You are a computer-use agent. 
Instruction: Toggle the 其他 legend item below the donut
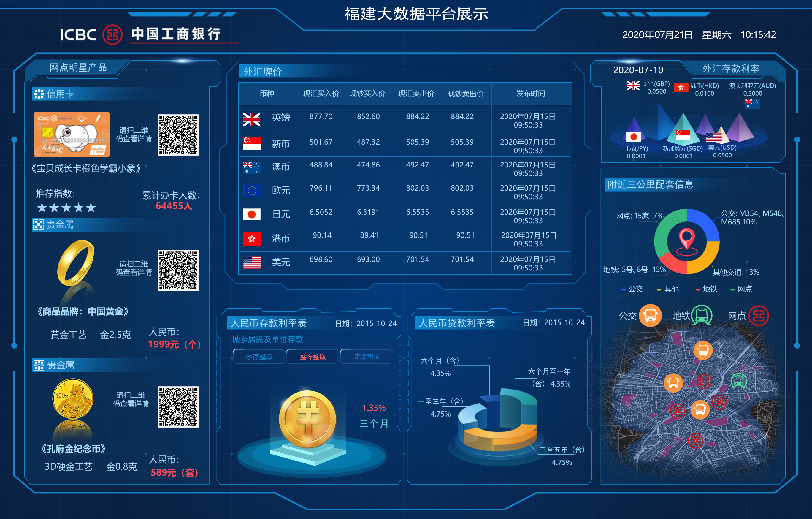click(x=669, y=289)
